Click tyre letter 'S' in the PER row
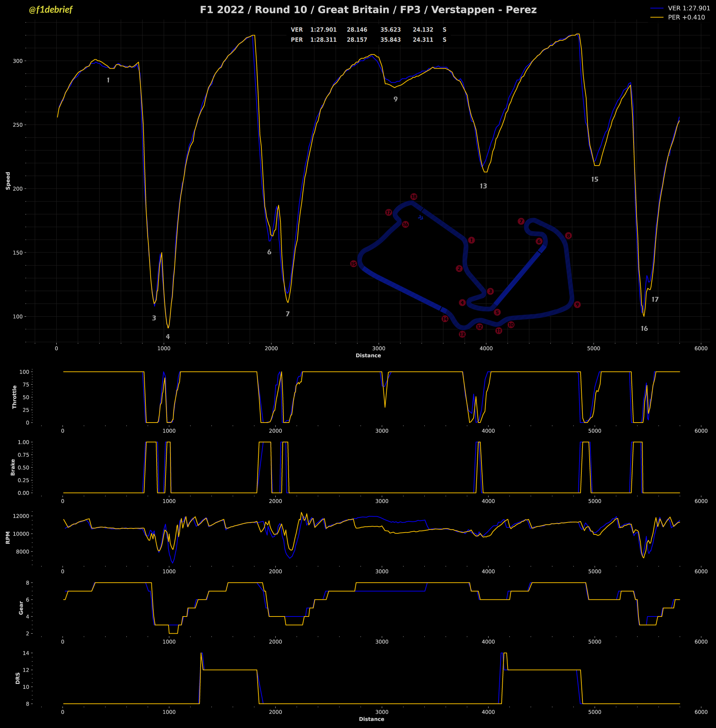 pos(445,40)
